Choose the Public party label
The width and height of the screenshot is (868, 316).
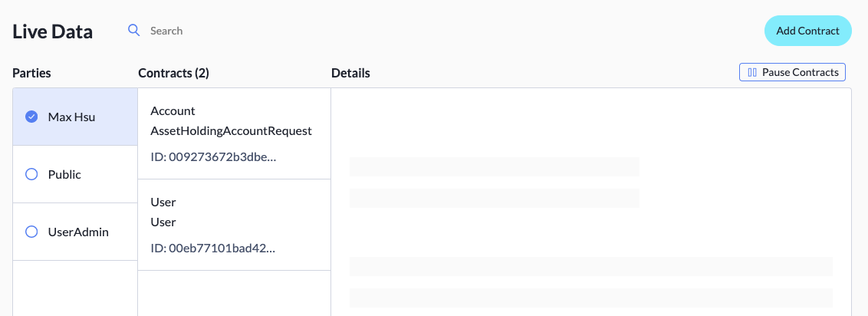pos(64,174)
